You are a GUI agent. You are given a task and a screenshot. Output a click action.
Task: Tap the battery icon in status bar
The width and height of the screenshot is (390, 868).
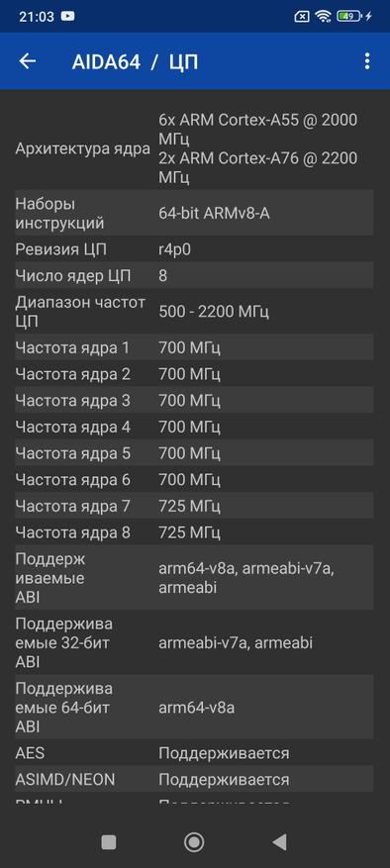click(349, 17)
